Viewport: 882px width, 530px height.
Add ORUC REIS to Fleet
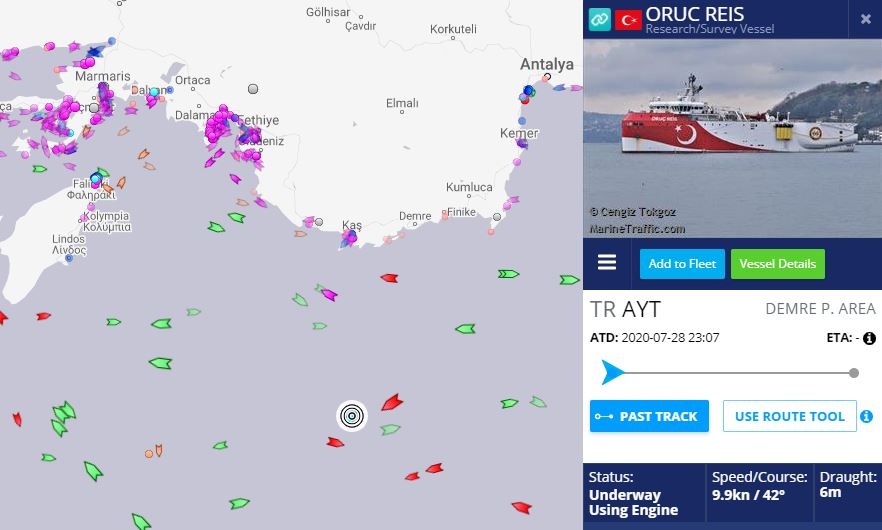click(x=682, y=264)
